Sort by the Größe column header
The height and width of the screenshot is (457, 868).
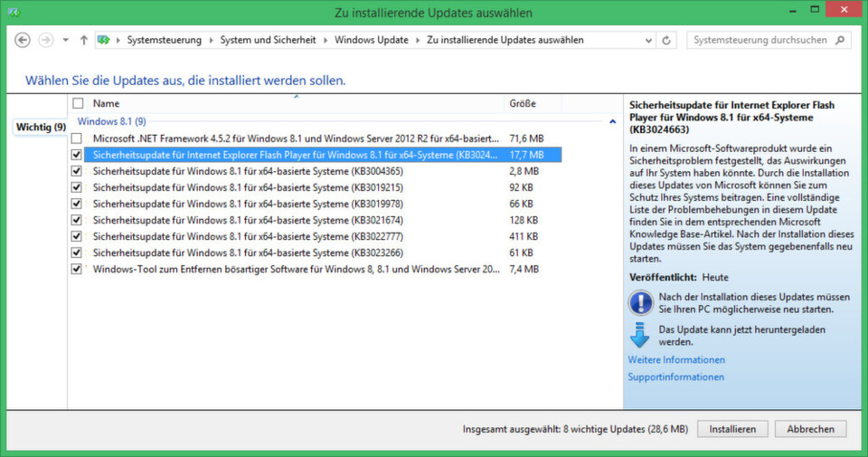tap(523, 103)
